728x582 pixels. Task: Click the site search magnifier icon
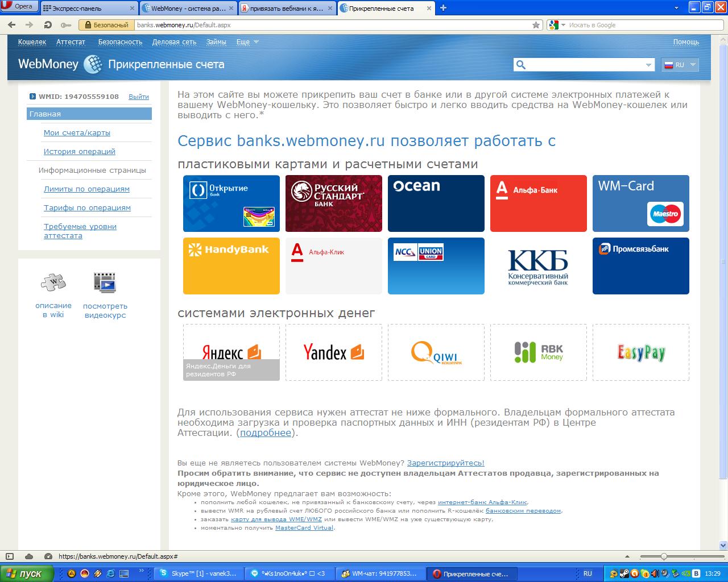click(520, 65)
